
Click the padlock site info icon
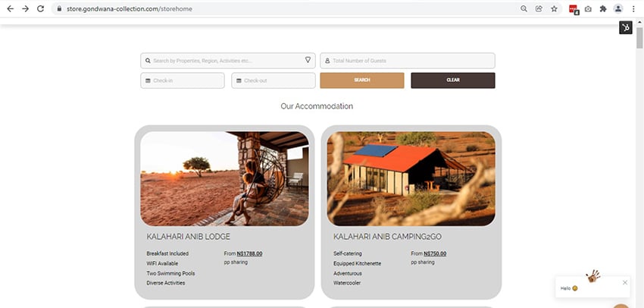tap(60, 8)
